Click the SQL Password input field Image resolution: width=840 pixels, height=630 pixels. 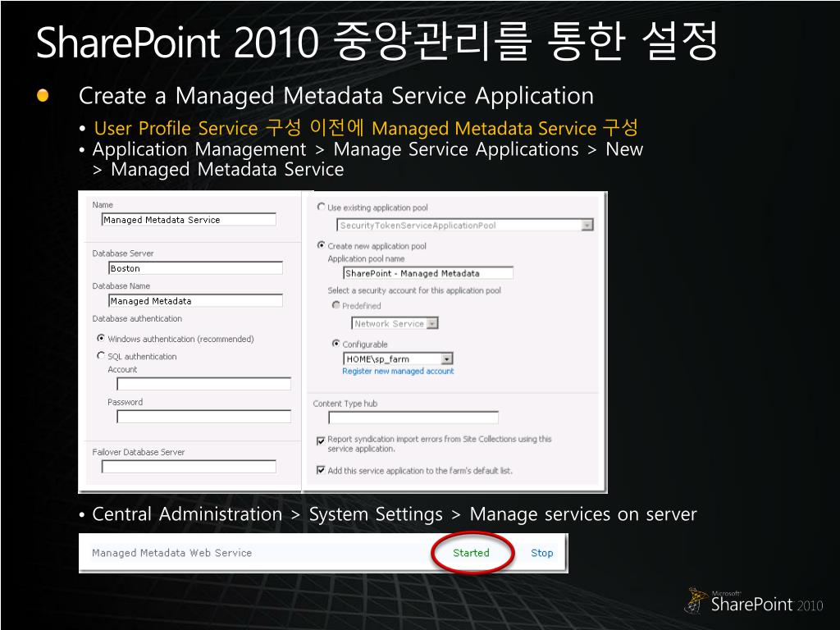point(204,416)
